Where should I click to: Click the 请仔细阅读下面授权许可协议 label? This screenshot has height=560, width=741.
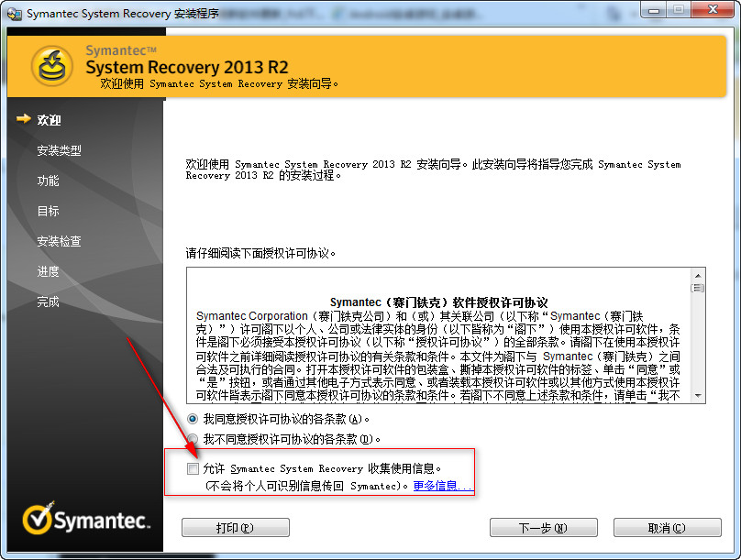pyautogui.click(x=260, y=254)
